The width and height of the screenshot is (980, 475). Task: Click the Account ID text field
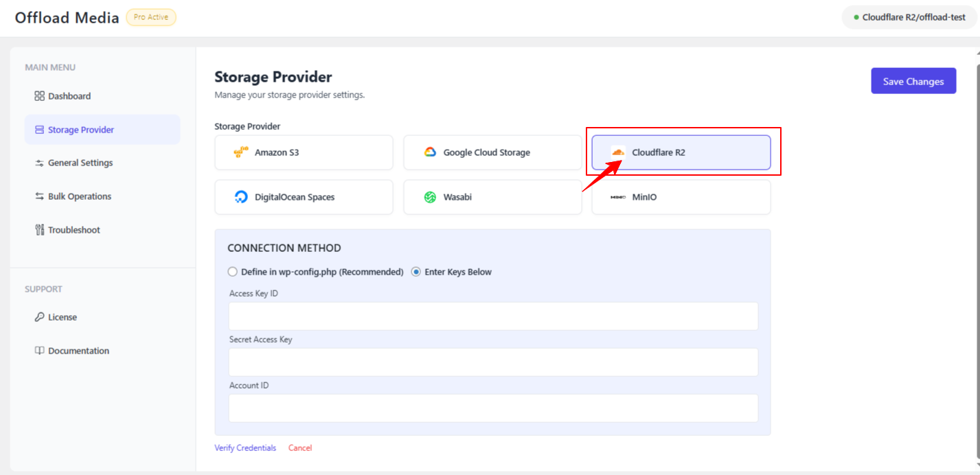pos(493,408)
